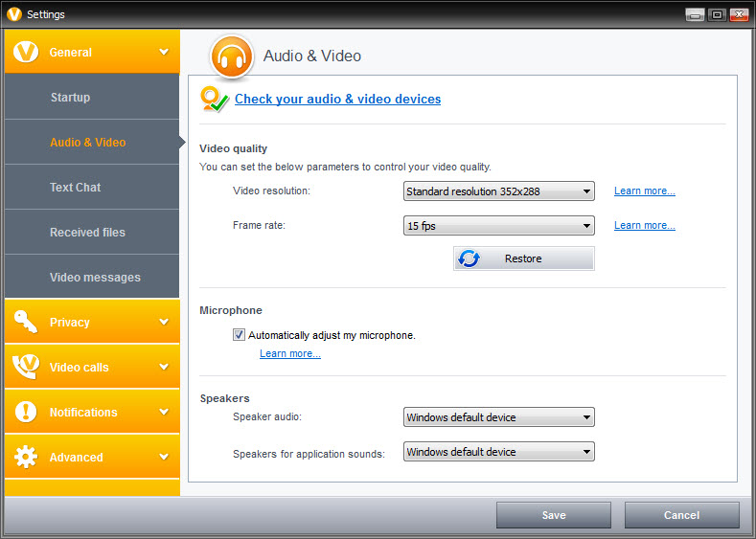Click the webcam checkmark device check icon
The width and height of the screenshot is (756, 539).
214,100
